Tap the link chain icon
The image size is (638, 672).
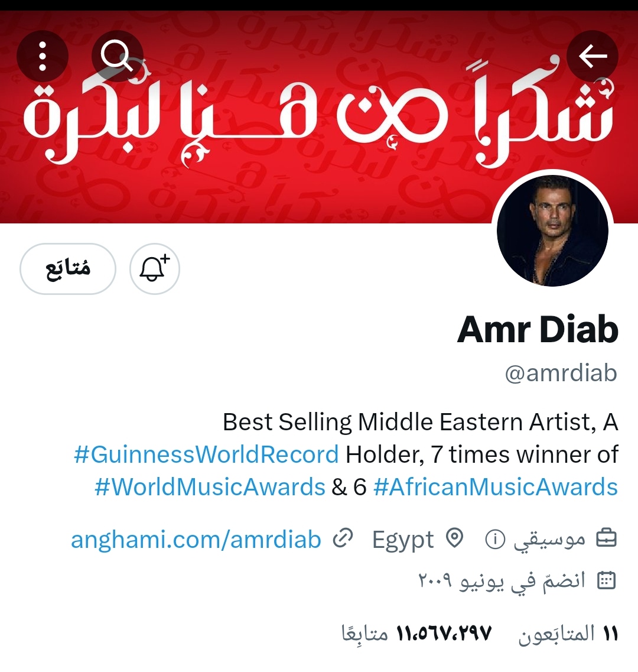(x=343, y=538)
